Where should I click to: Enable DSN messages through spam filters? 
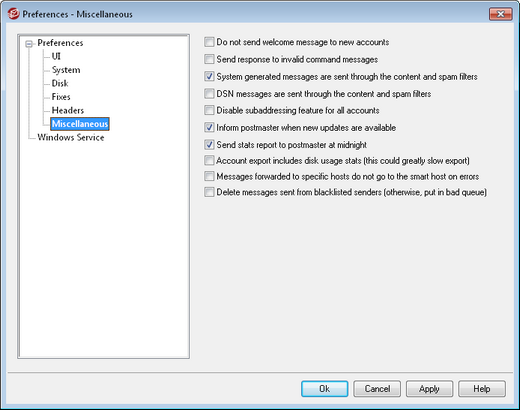(209, 94)
